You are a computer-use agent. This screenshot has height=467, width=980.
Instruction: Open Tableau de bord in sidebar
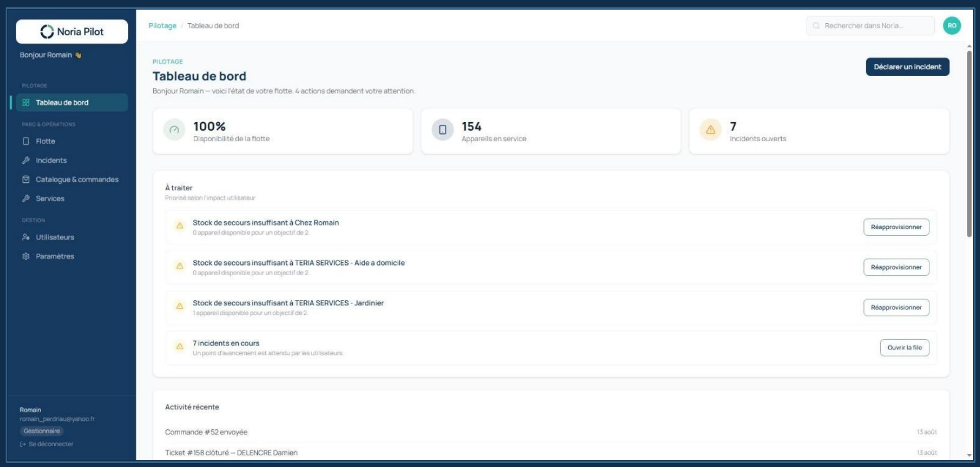click(x=72, y=102)
